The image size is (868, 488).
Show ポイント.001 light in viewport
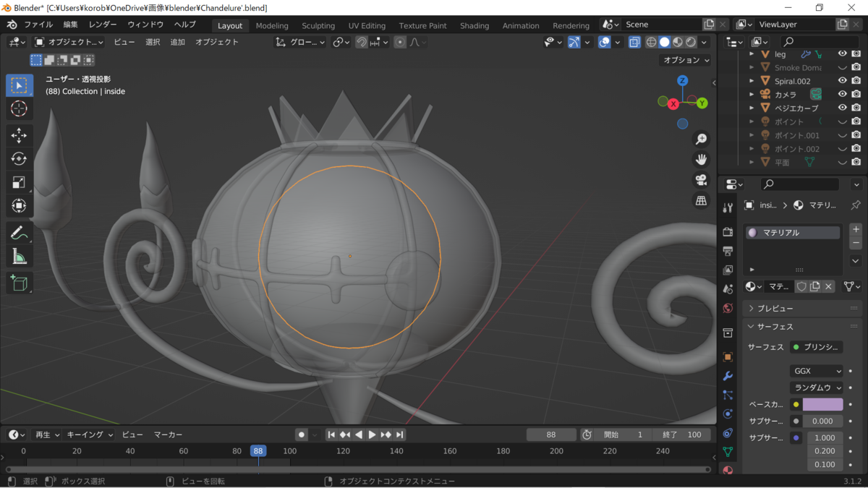pos(842,135)
